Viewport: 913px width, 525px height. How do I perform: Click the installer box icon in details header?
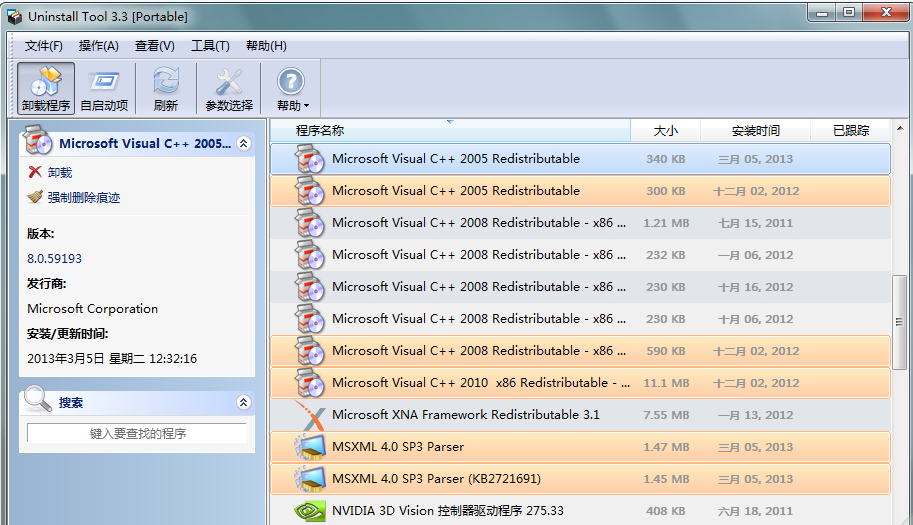point(37,140)
